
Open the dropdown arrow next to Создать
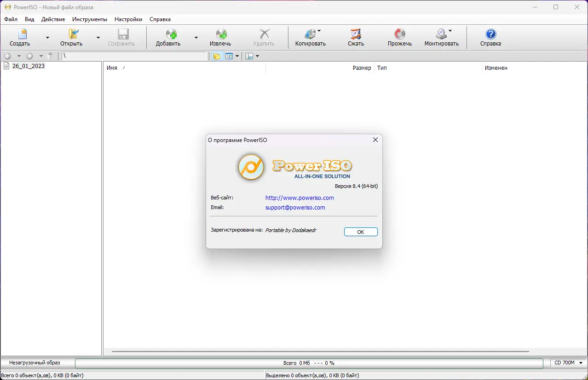(x=47, y=38)
